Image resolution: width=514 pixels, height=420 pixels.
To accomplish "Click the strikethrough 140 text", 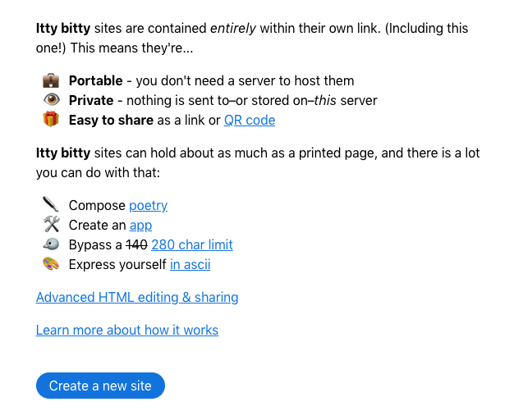I will pyautogui.click(x=136, y=244).
